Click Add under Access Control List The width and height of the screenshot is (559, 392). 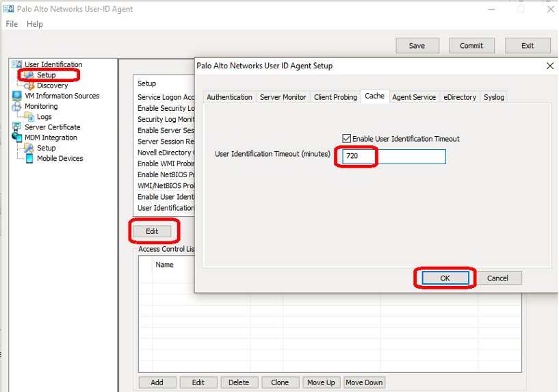click(x=157, y=382)
